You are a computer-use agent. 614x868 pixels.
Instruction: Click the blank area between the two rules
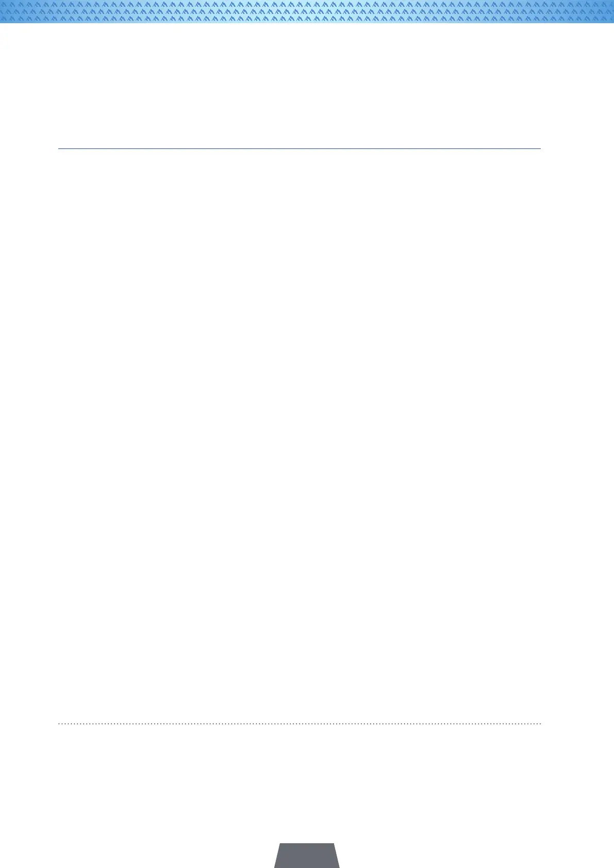[x=300, y=436]
